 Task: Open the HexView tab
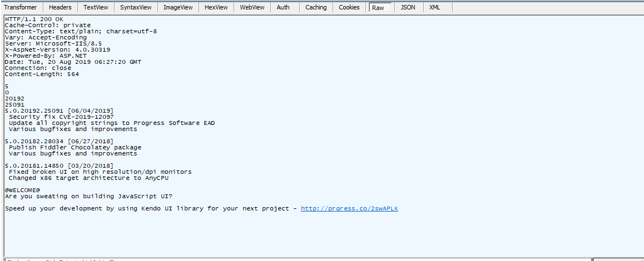(x=216, y=7)
